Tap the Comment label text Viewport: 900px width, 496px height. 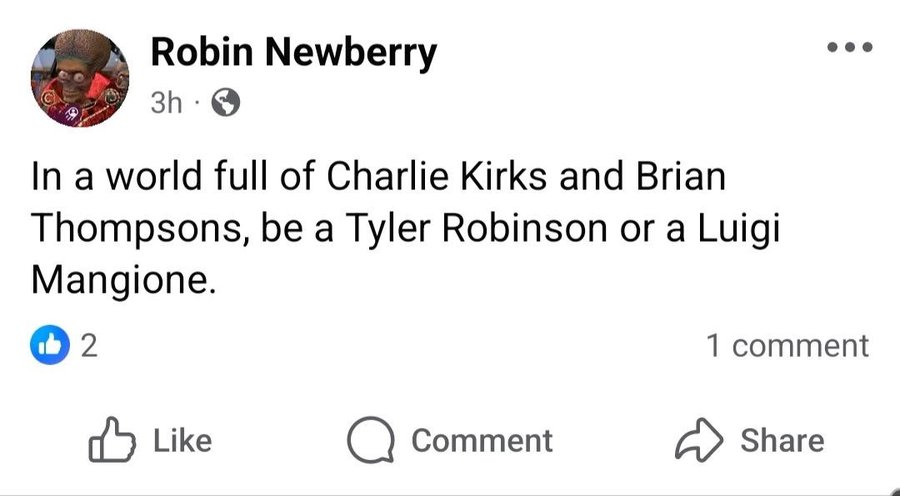pos(482,440)
